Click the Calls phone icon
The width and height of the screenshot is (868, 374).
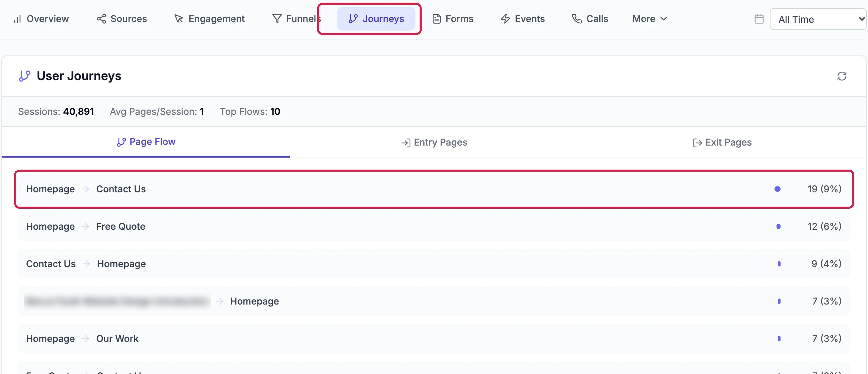(x=577, y=19)
